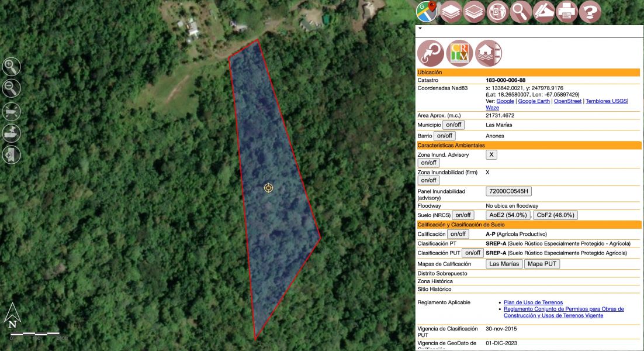Open the print map tool
The image size is (644, 351).
tap(567, 12)
